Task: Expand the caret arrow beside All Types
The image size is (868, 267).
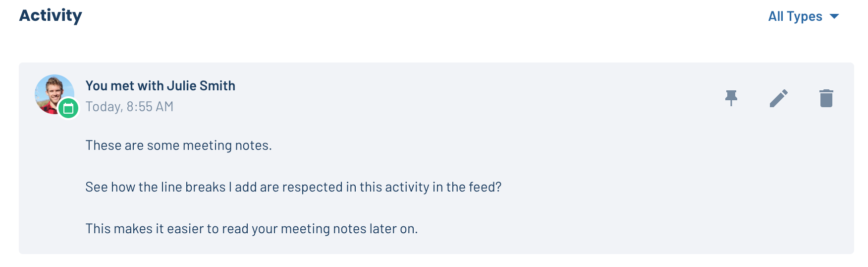Action: [834, 16]
